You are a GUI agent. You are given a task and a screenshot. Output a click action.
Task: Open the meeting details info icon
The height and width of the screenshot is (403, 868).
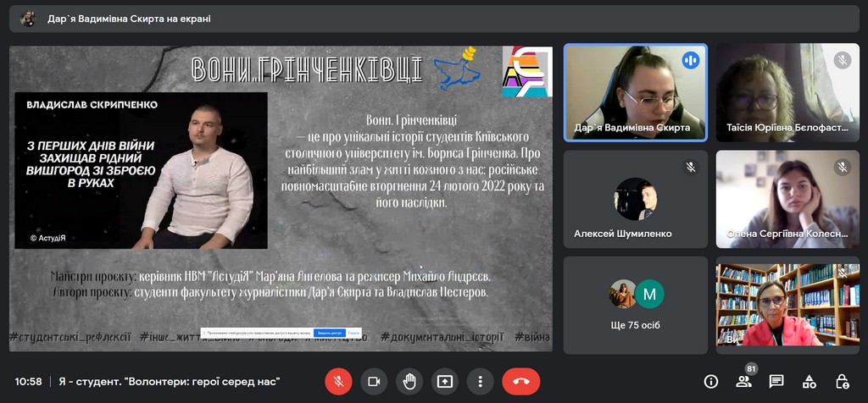pos(711,381)
